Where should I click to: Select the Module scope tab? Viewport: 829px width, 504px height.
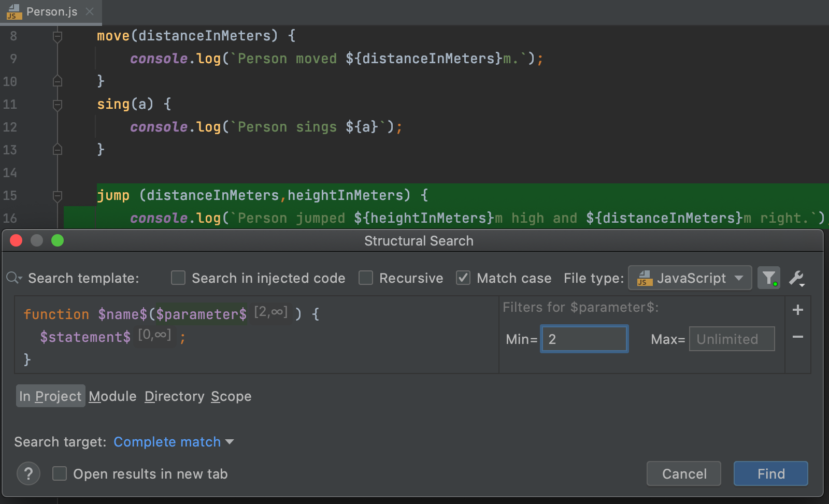click(x=112, y=396)
